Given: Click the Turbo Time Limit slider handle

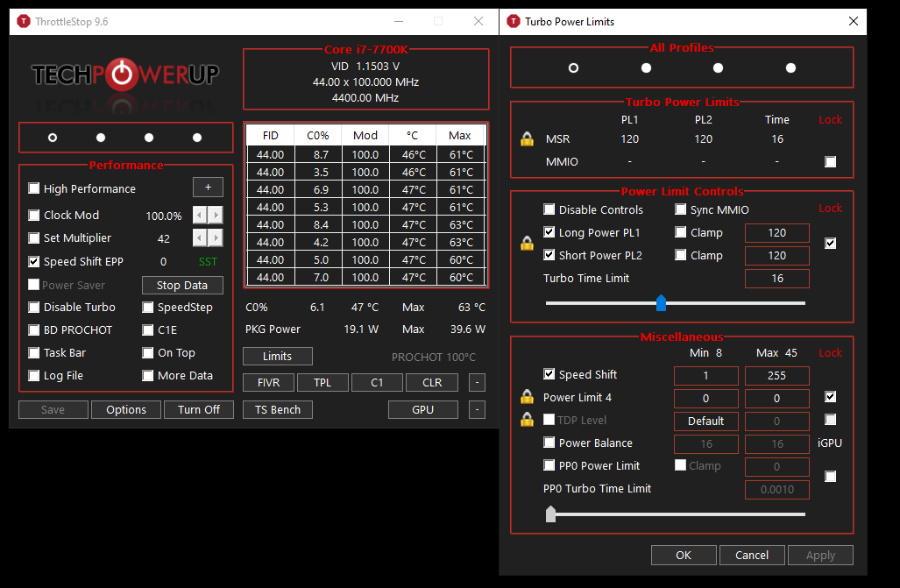Looking at the screenshot, I should coord(661,303).
